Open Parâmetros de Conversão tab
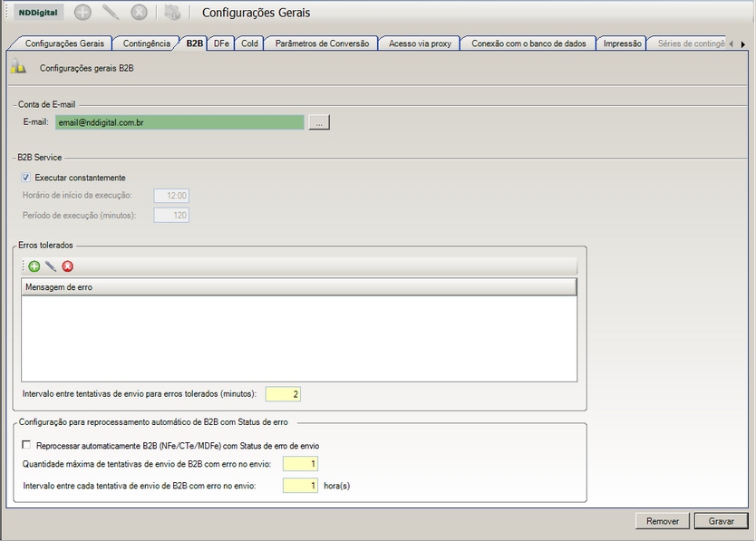This screenshot has height=541, width=756. 322,43
